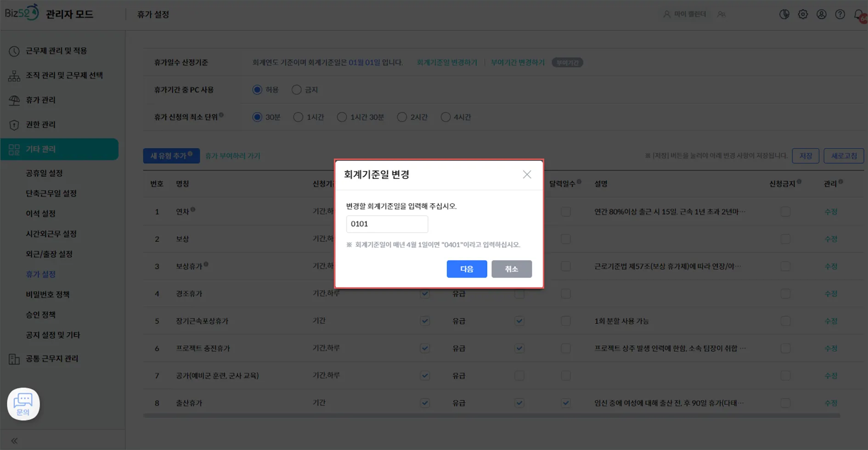The height and width of the screenshot is (450, 868).
Task: Open 마이 캘린더 in top bar
Action: click(685, 14)
